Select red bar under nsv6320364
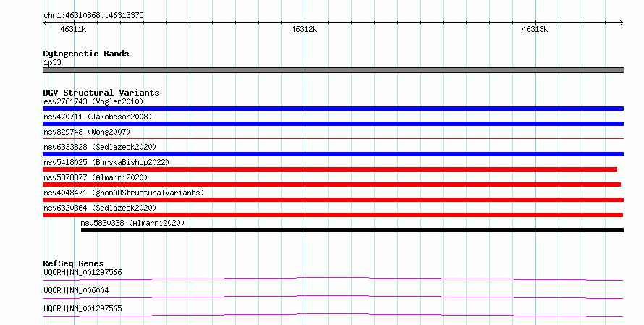The image size is (644, 325). (333, 215)
